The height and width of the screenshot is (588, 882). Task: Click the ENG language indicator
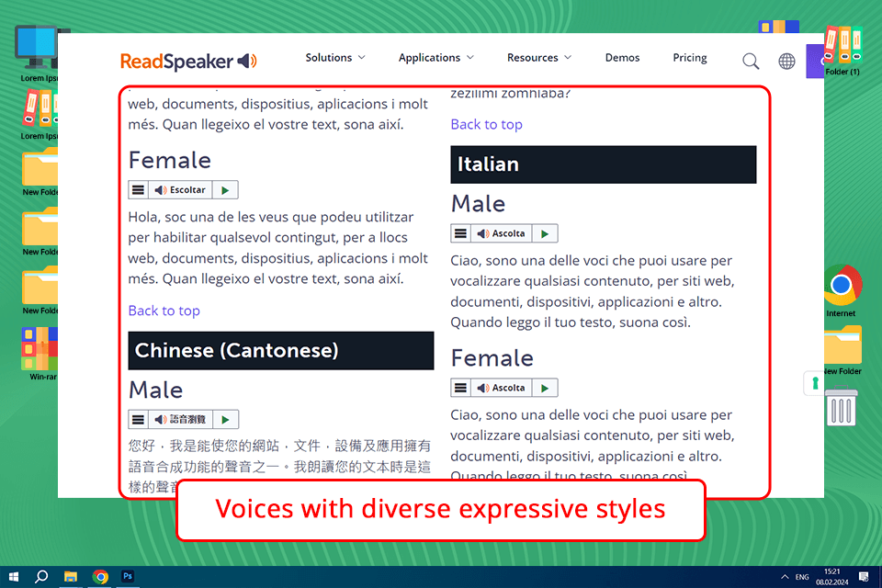[x=802, y=577]
